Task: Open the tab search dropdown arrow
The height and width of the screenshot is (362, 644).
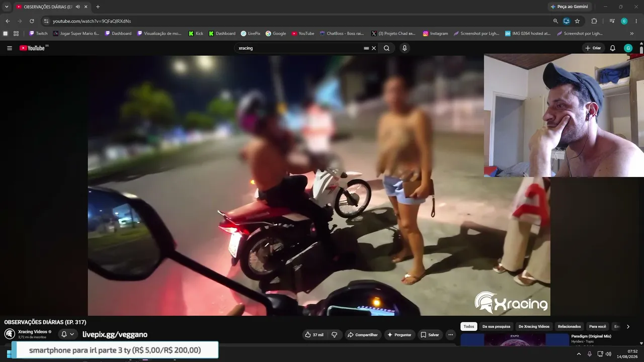Action: pos(7,7)
